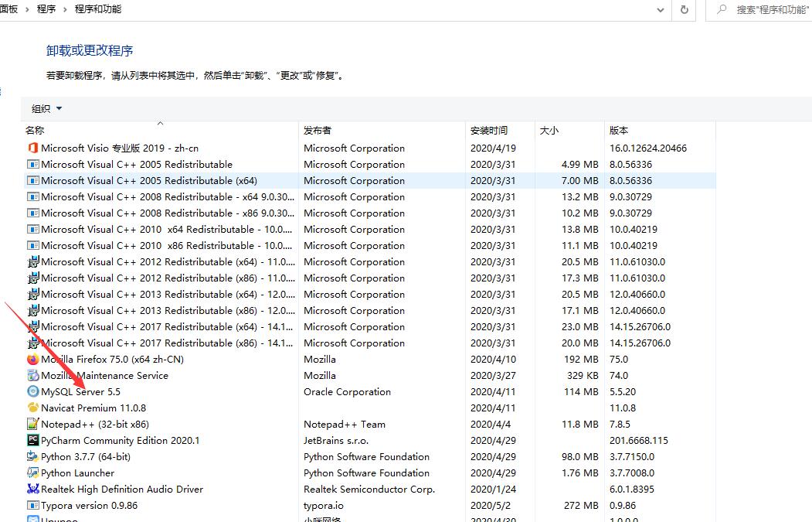
Task: Click the Mozilla Maintenance Service icon
Action: pyautogui.click(x=32, y=375)
